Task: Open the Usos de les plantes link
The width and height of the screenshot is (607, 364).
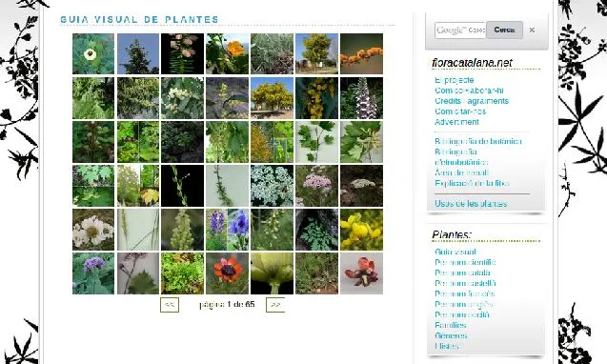Action: point(471,204)
